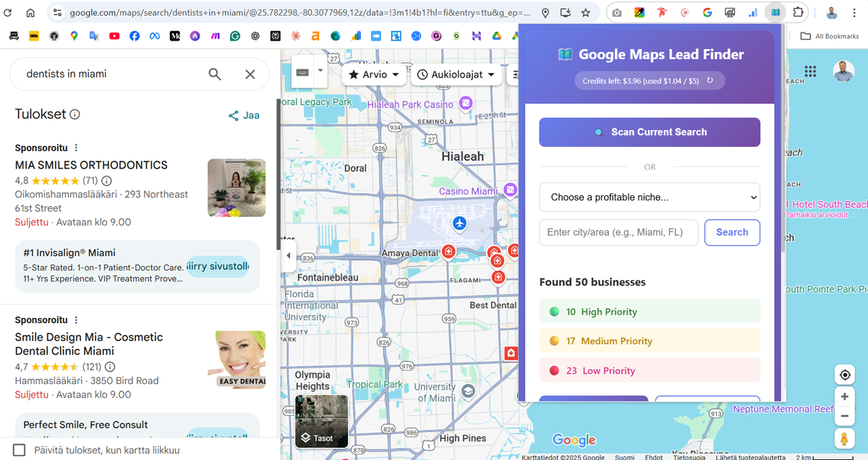Share results with the Jaa button

click(x=244, y=115)
